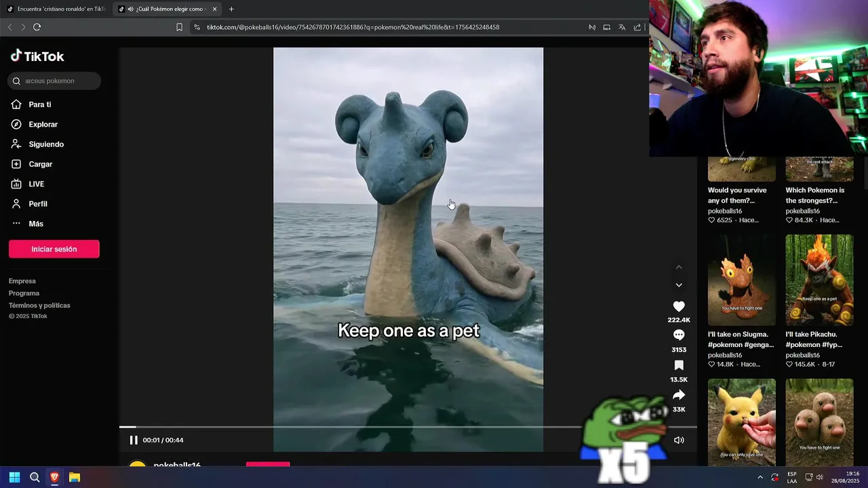The image size is (868, 488).
Task: Click the cast screen icon in address bar
Action: [607, 27]
